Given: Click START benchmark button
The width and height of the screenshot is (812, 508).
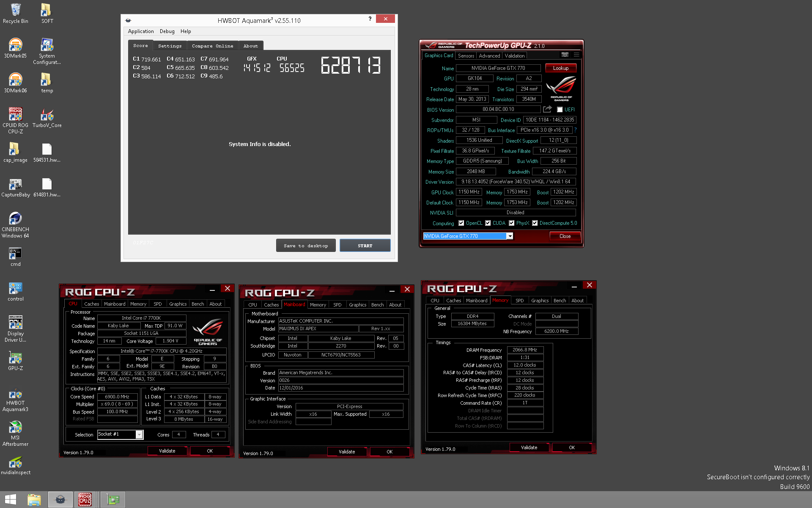Looking at the screenshot, I should click(x=365, y=246).
